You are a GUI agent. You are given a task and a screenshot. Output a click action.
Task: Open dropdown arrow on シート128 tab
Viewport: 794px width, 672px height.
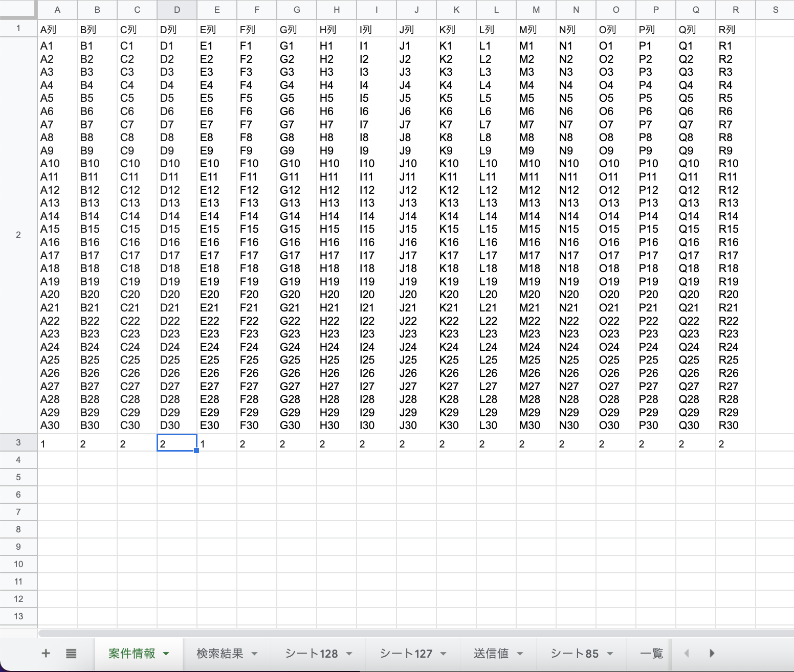pos(349,654)
